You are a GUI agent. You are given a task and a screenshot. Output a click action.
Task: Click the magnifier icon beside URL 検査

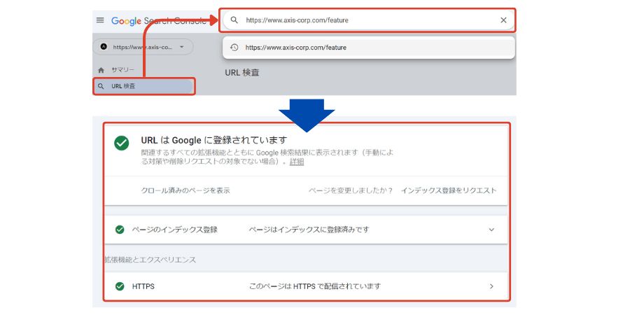[101, 87]
